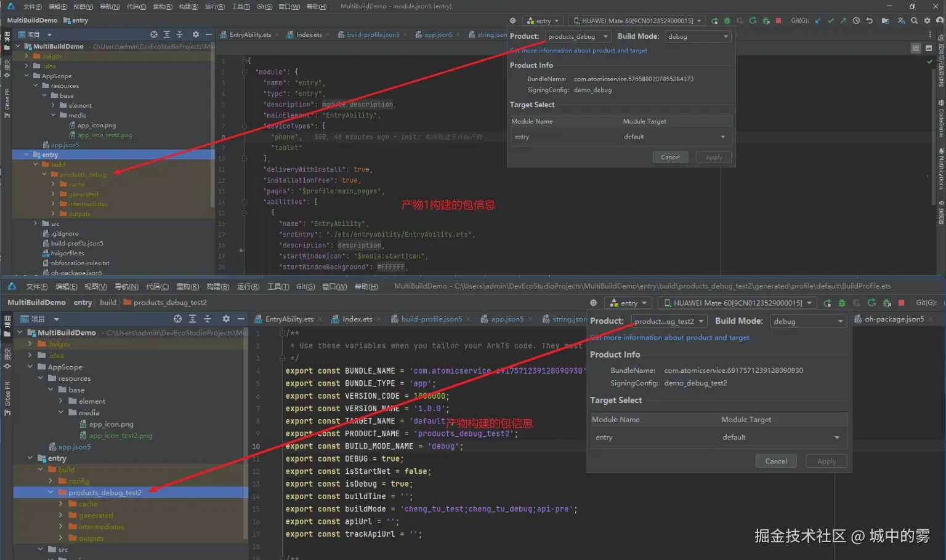Viewport: 946px width, 560px height.
Task: Open search magnifier in upper window toolbar
Action: (914, 20)
